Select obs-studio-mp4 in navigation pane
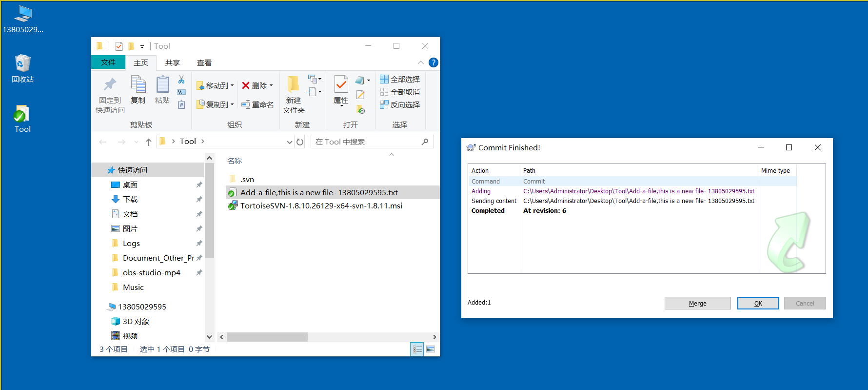The image size is (868, 390). pos(151,272)
